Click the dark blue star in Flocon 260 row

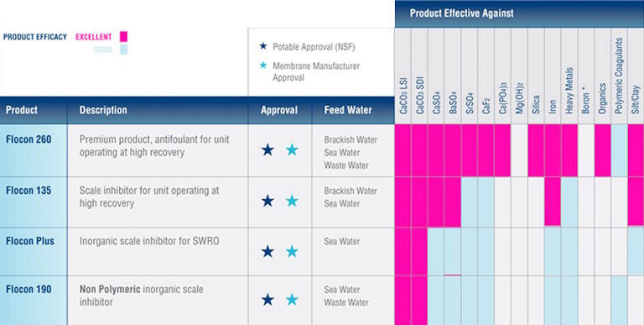point(267,149)
